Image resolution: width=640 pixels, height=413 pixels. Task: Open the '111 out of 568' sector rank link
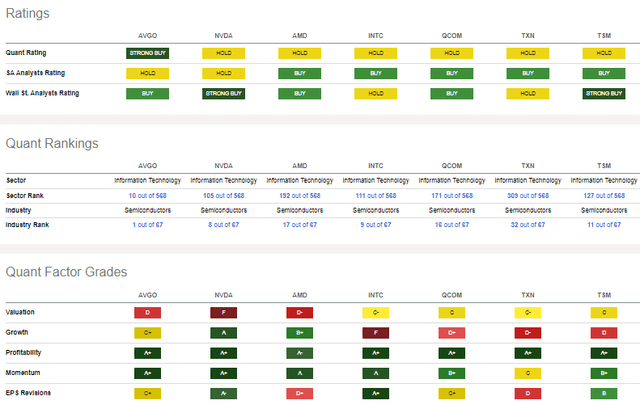[x=376, y=195]
